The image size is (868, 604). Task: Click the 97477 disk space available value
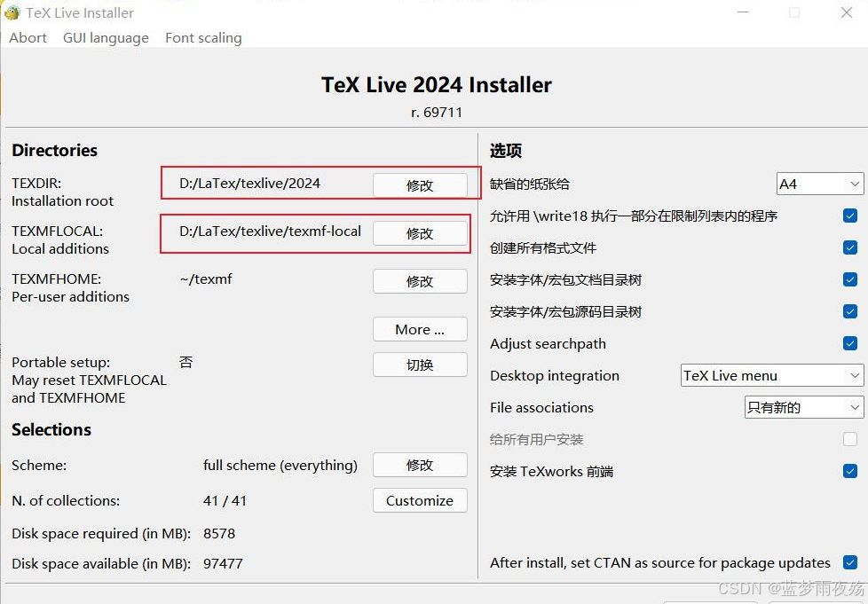223,563
